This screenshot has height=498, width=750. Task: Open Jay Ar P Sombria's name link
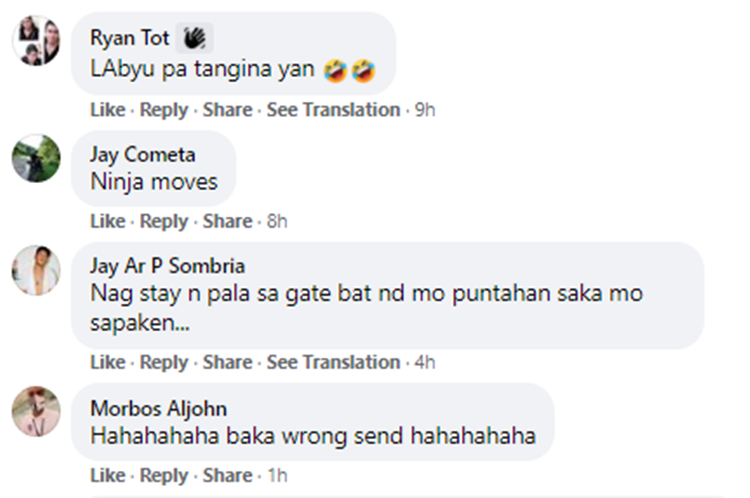(167, 266)
